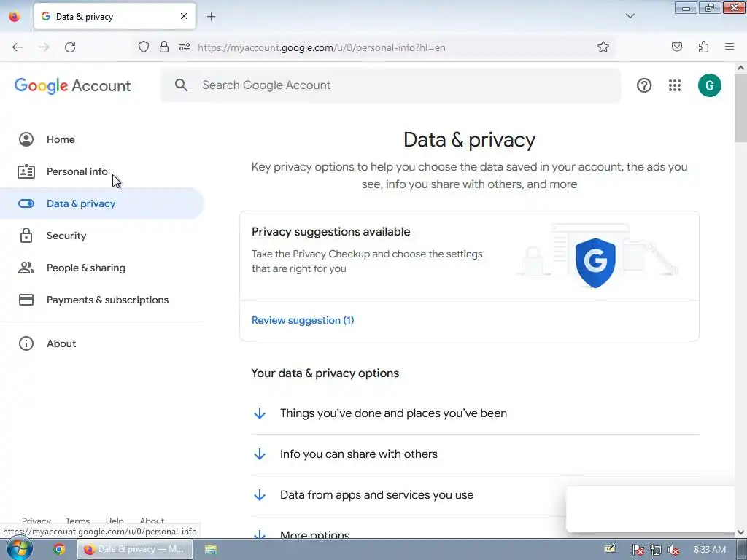The height and width of the screenshot is (560, 747).
Task: Open the green G profile avatar
Action: tap(709, 85)
